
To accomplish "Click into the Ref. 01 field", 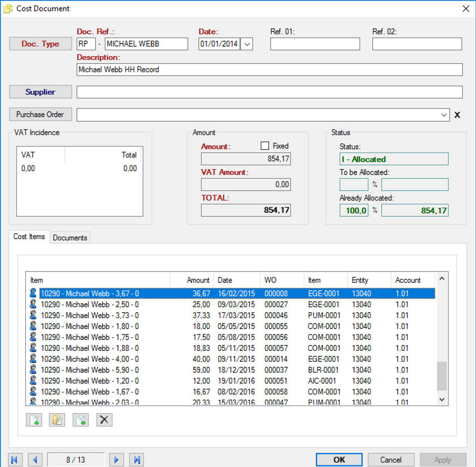I will pyautogui.click(x=315, y=44).
